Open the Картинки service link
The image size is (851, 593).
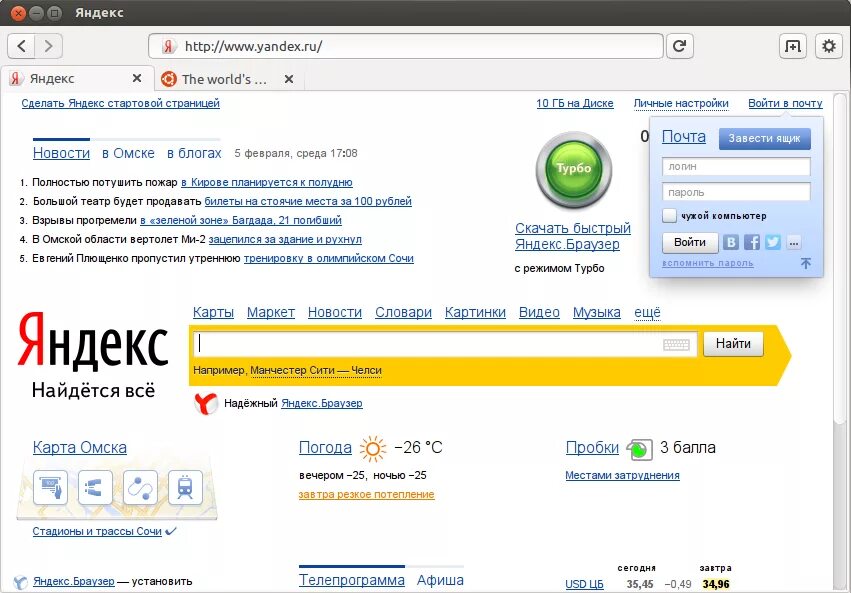[475, 313]
